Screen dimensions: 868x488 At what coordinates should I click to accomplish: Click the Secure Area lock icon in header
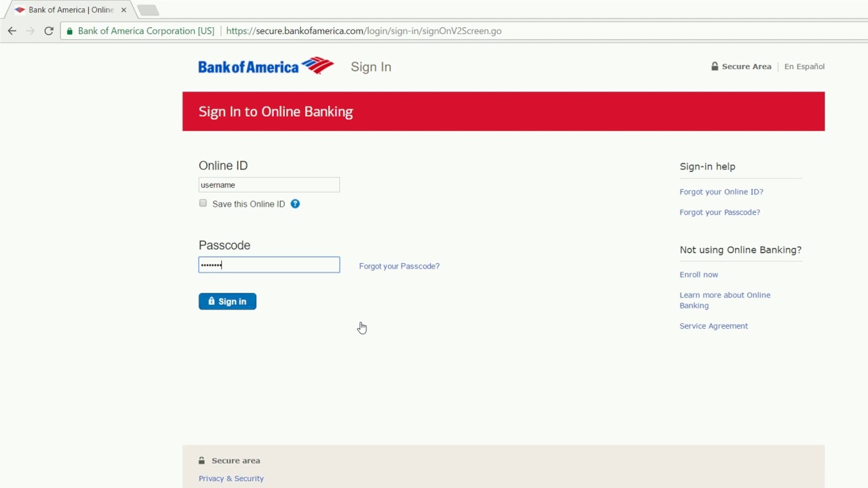pos(714,66)
